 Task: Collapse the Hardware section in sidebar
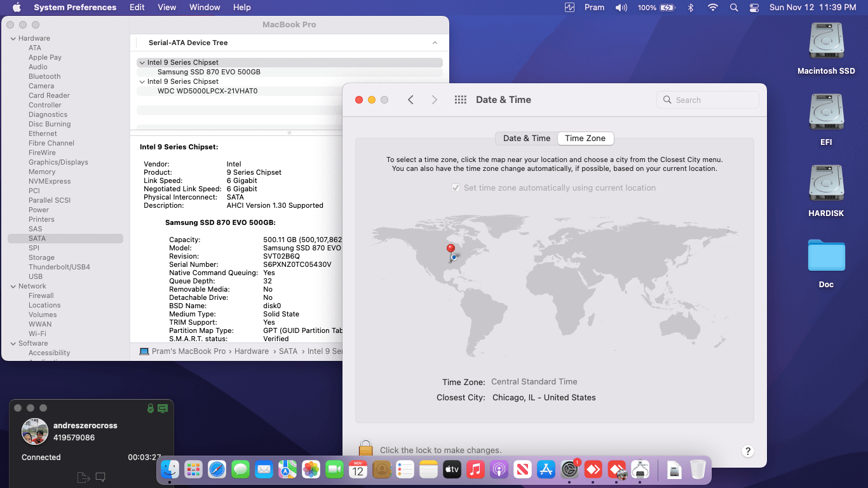[13, 39]
